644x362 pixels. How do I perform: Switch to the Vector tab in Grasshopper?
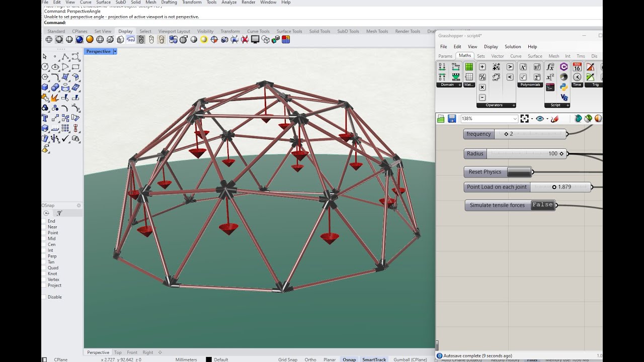coord(498,56)
